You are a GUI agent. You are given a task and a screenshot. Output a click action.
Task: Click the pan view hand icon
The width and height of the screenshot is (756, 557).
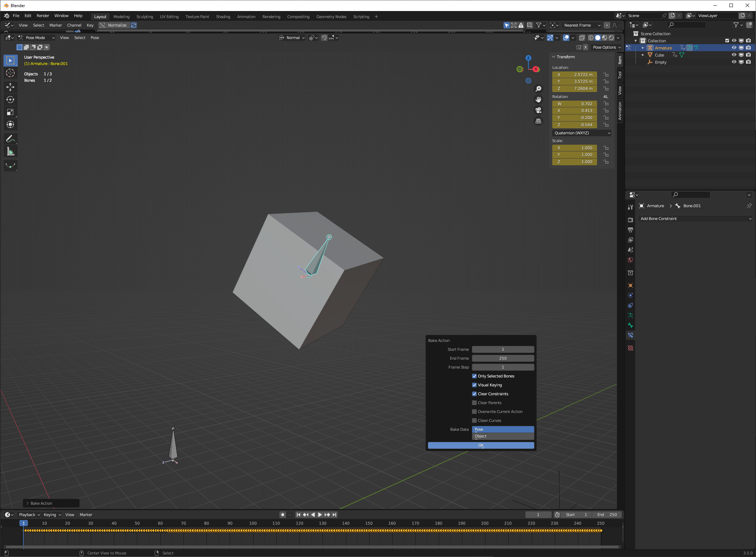tap(538, 100)
